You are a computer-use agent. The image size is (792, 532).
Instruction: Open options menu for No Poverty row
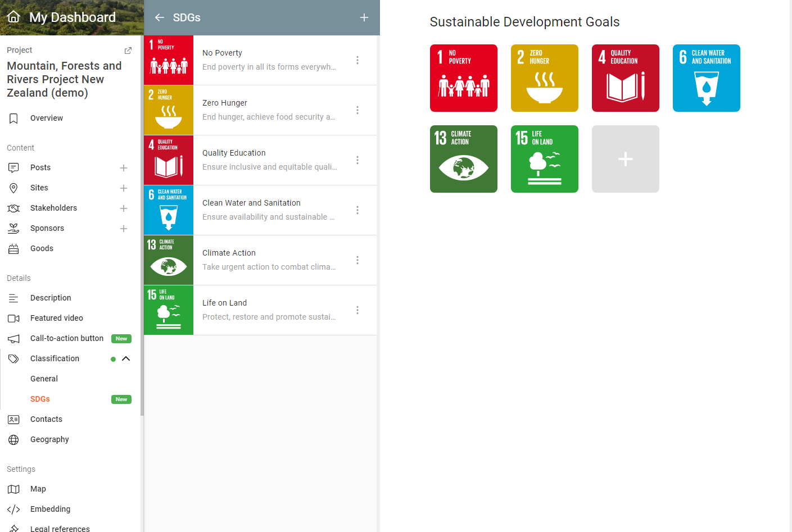pyautogui.click(x=357, y=60)
